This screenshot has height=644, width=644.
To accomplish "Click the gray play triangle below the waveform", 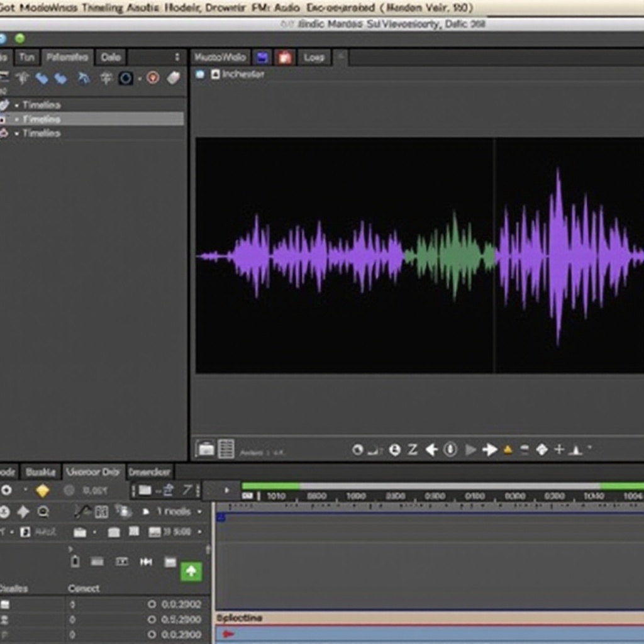I will [x=470, y=450].
